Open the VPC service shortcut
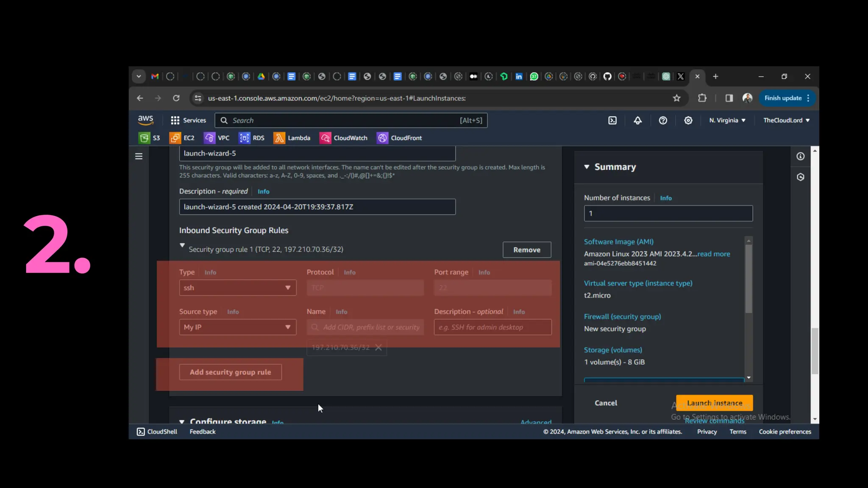This screenshot has width=868, height=488. 217,138
